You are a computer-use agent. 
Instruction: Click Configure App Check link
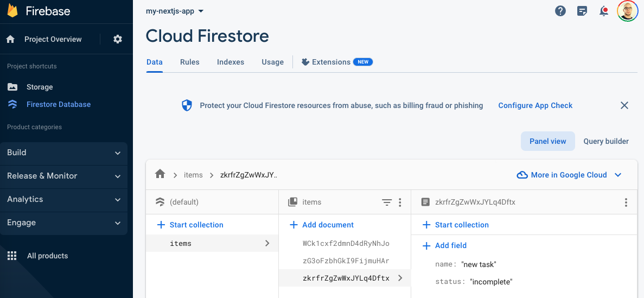(x=535, y=105)
